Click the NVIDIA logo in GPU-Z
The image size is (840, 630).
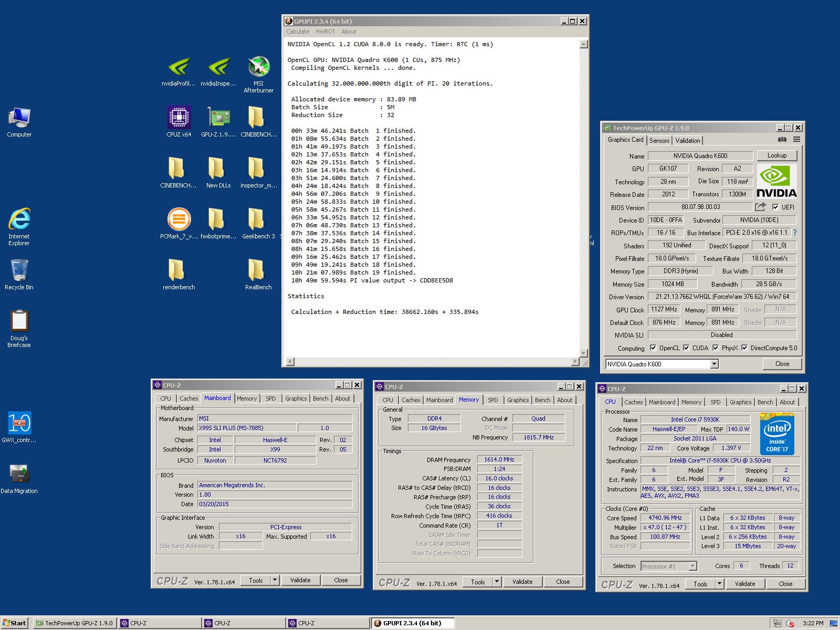click(x=776, y=181)
